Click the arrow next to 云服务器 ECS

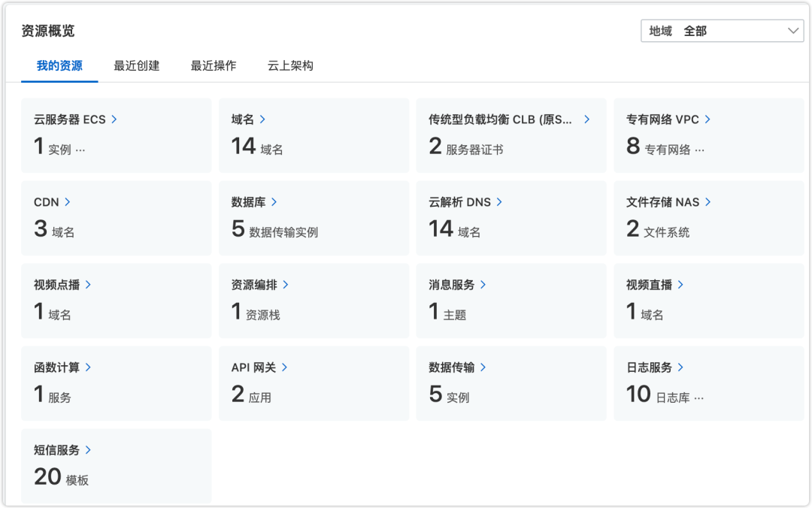114,119
